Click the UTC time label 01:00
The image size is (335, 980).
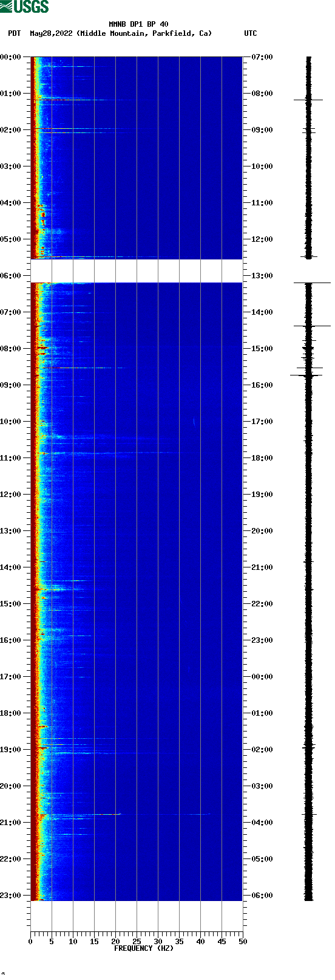click(262, 713)
